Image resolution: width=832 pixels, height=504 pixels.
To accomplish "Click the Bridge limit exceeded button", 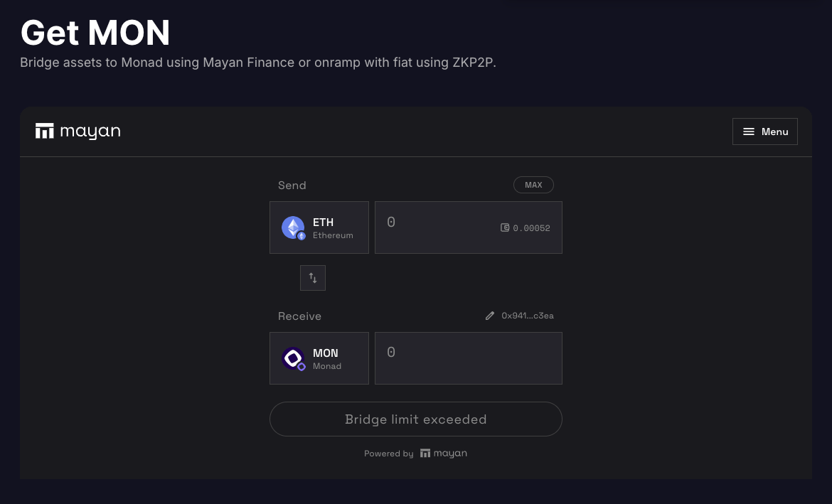I will (415, 419).
